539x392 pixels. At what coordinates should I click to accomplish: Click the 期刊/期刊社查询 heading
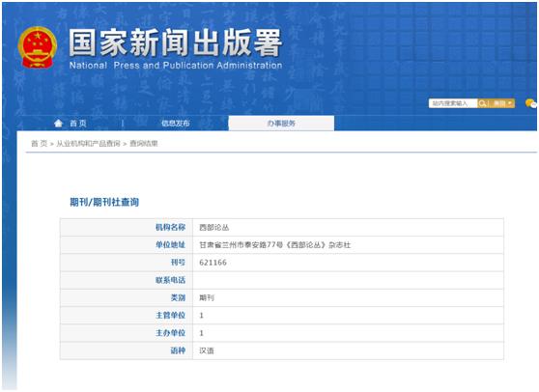click(x=104, y=202)
